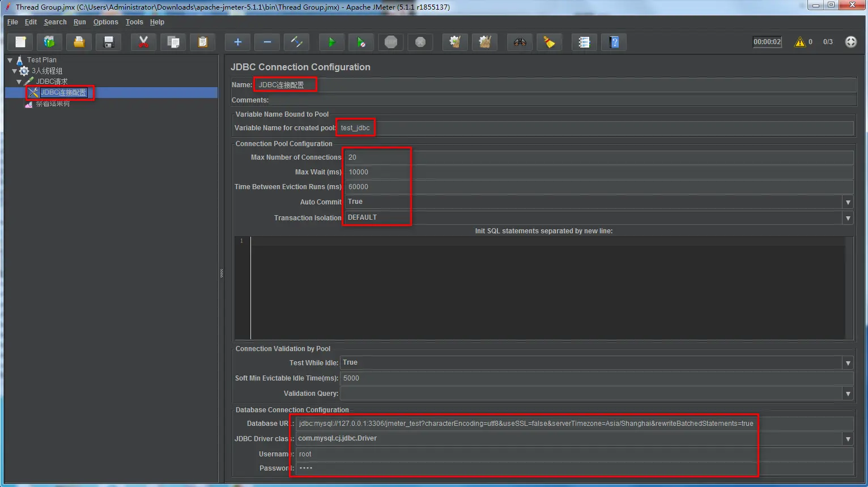The height and width of the screenshot is (487, 868).
Task: Clear all results with double broom icon
Action: (485, 42)
